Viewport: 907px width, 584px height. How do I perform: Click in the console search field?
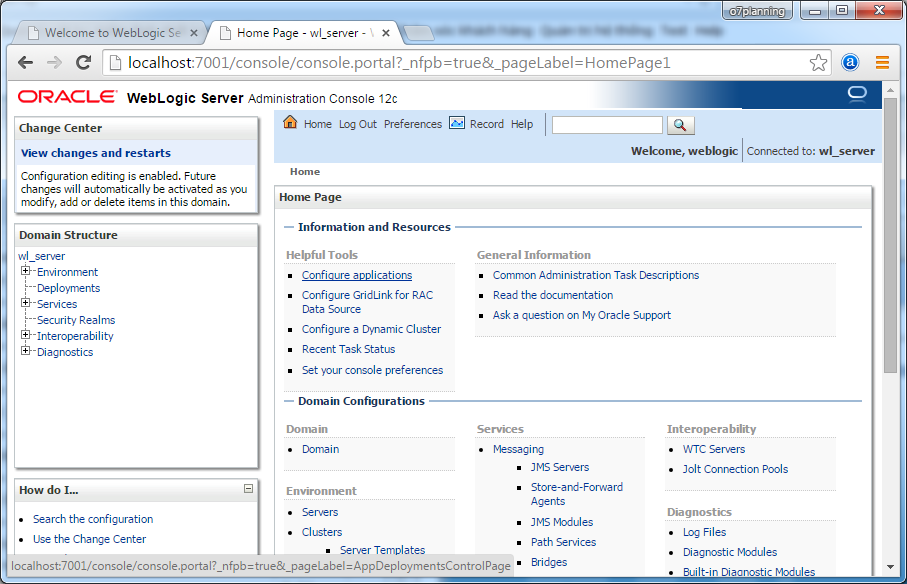pyautogui.click(x=607, y=125)
